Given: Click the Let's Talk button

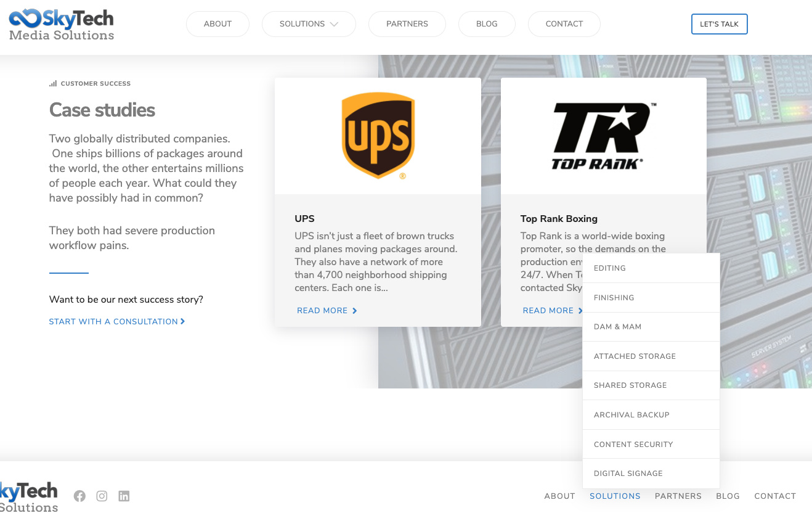Looking at the screenshot, I should (719, 24).
